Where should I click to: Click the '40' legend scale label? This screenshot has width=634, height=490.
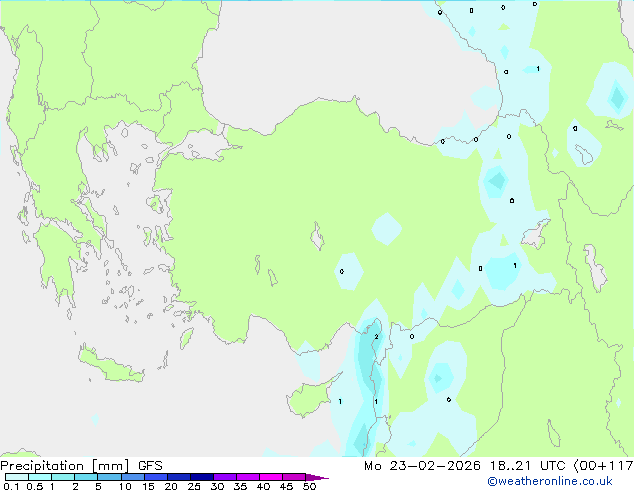tap(264, 486)
